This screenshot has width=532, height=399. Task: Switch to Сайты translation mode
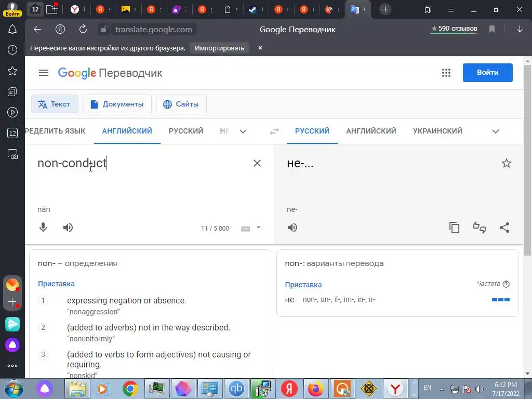coord(181,104)
